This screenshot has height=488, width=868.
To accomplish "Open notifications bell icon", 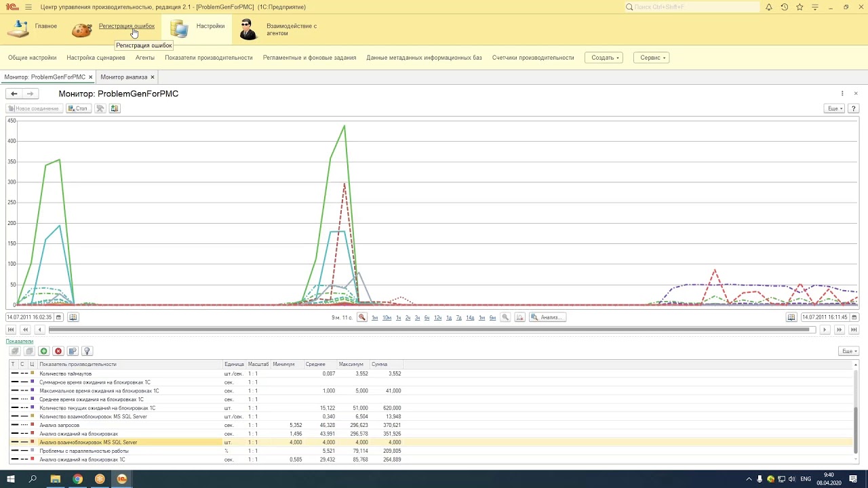I will [769, 7].
